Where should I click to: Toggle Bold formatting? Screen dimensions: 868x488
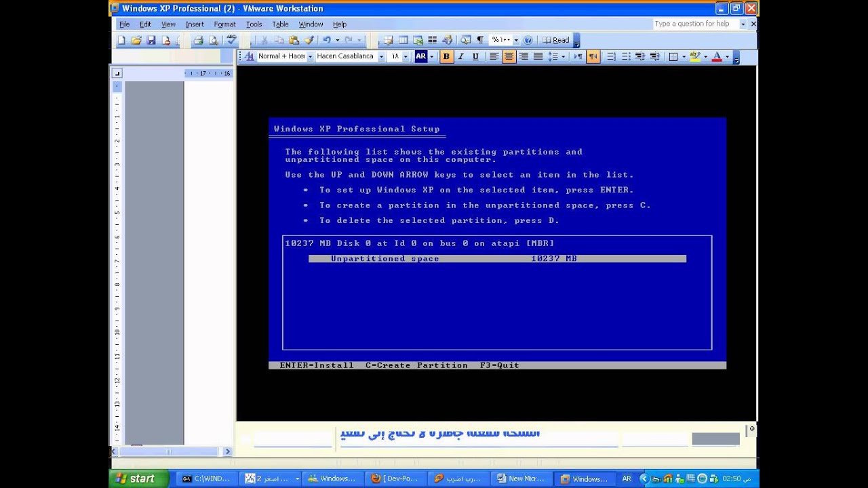446,57
